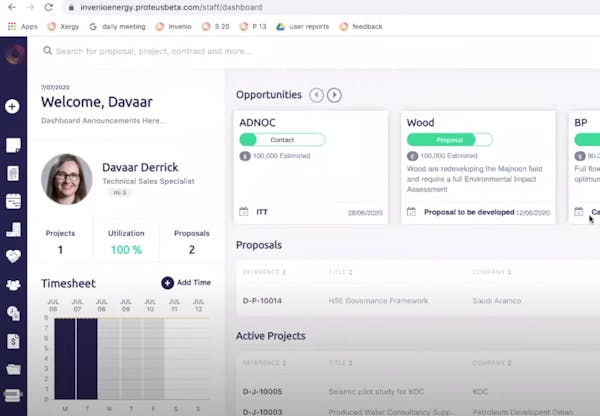Open the daily meeting bookmark
Viewport: 600px width, 416px height.
[117, 26]
